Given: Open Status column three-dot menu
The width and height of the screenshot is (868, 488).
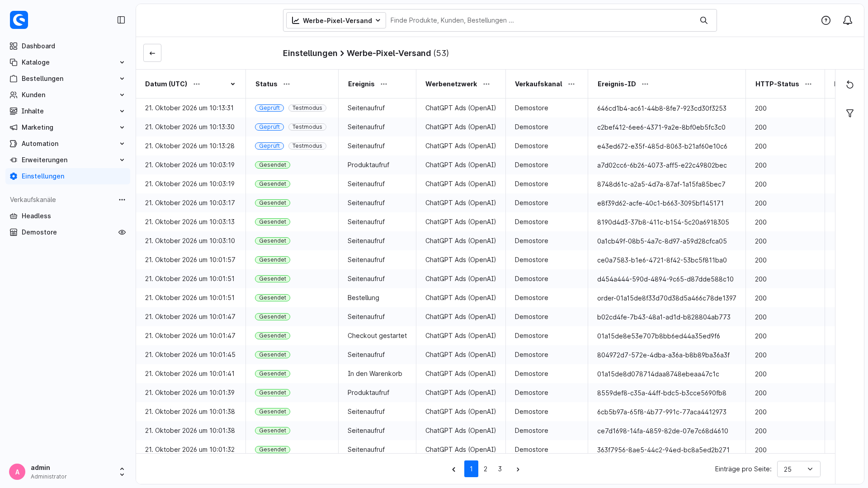Looking at the screenshot, I should (x=287, y=84).
